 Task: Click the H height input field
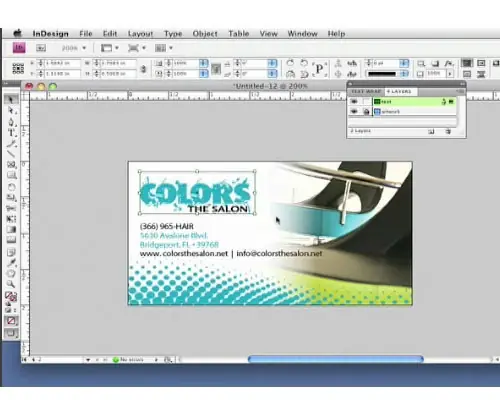click(x=118, y=73)
